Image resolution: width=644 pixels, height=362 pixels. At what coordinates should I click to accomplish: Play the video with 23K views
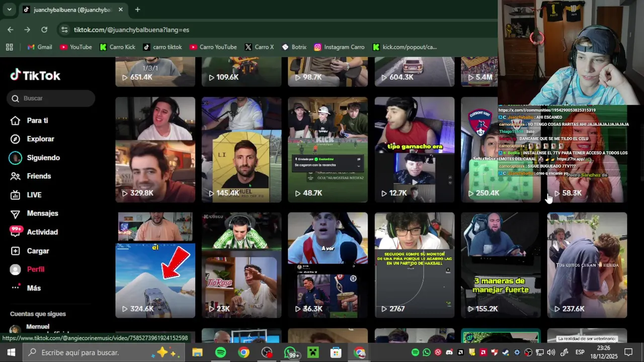[242, 265]
